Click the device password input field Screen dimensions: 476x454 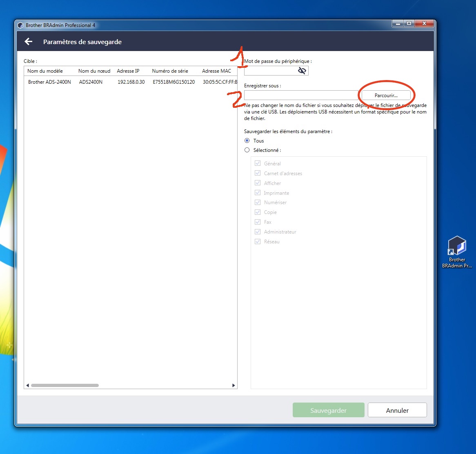[270, 71]
